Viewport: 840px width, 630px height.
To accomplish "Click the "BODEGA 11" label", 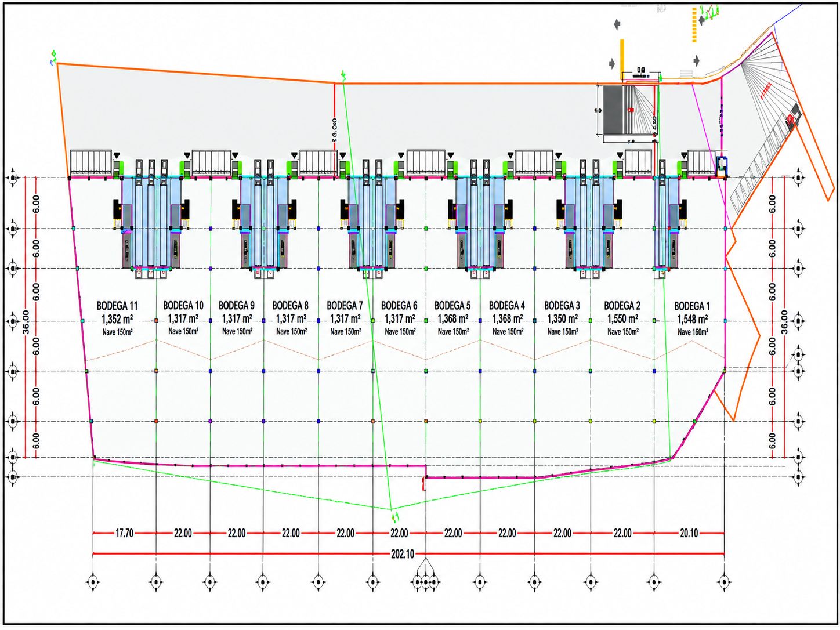I will click(117, 306).
